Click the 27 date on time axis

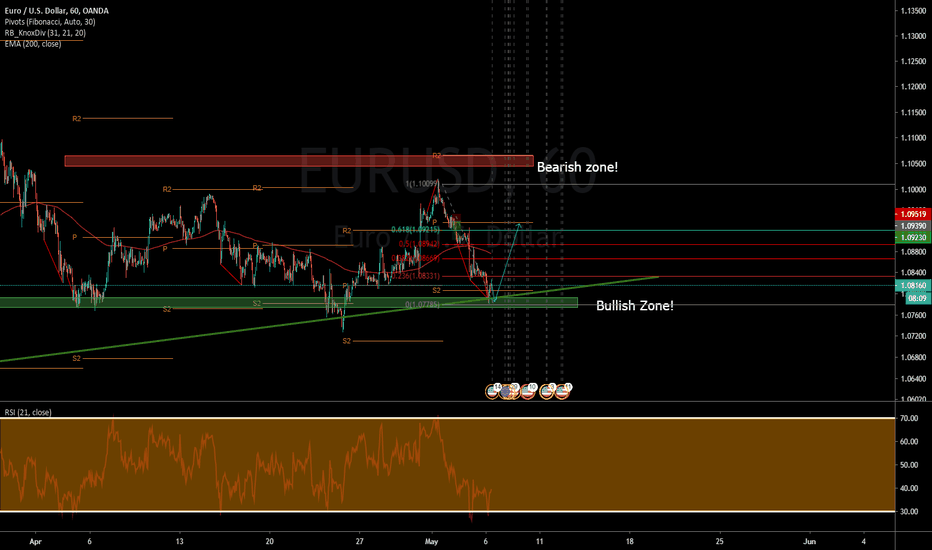[359, 541]
